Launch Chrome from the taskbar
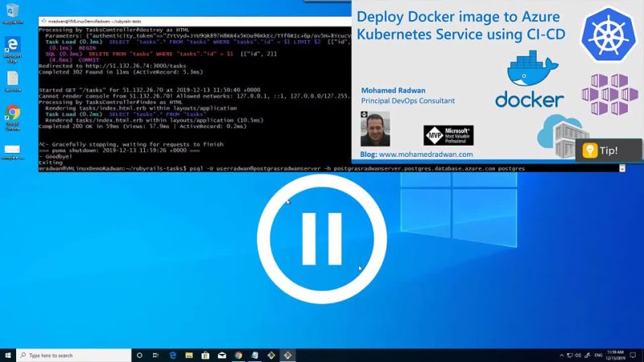 [238, 355]
